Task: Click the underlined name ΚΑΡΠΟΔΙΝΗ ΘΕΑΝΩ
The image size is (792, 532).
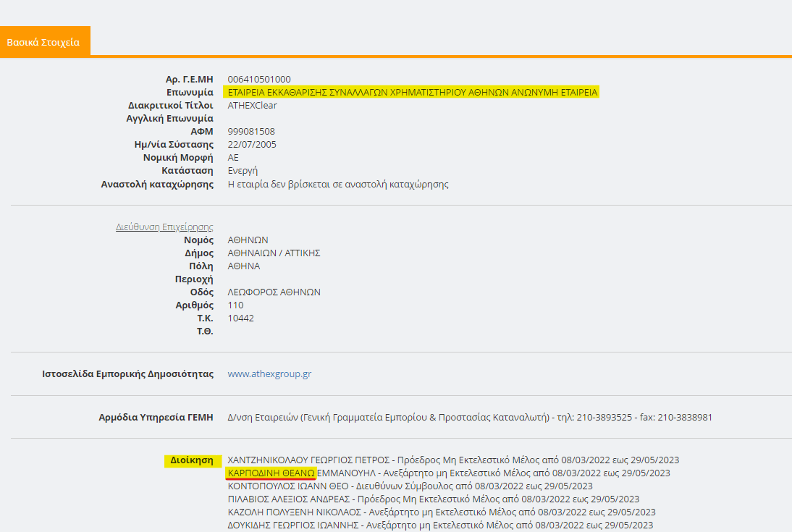Action: (271, 473)
